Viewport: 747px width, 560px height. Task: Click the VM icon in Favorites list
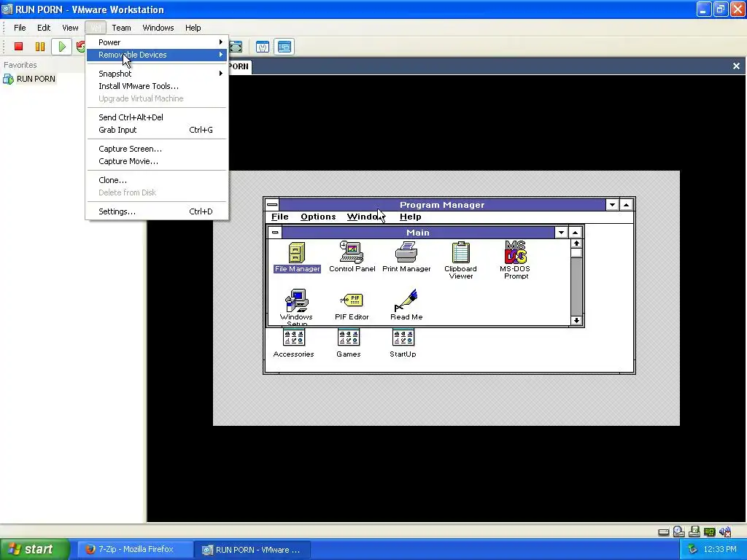coord(8,79)
